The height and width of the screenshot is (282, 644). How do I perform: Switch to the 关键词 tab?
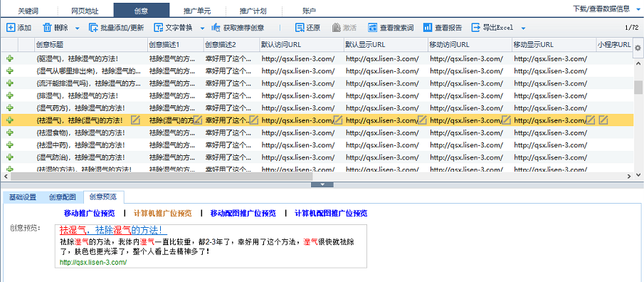click(x=28, y=11)
